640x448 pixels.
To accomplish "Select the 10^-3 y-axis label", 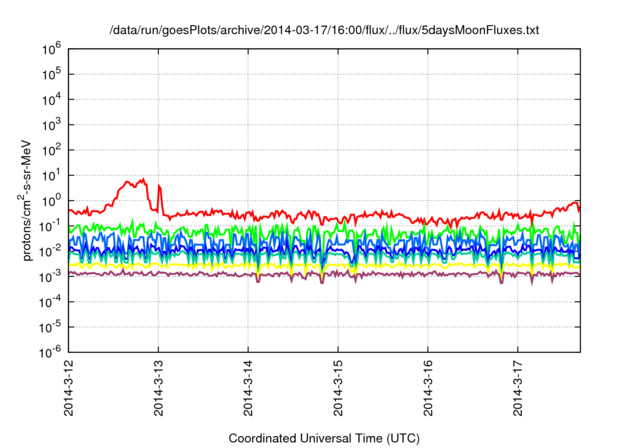I will [50, 277].
